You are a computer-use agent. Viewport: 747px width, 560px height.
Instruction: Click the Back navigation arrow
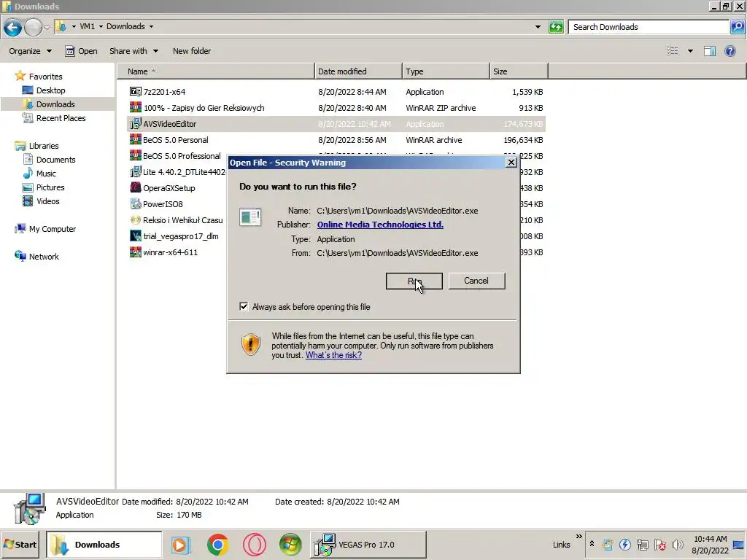point(13,28)
